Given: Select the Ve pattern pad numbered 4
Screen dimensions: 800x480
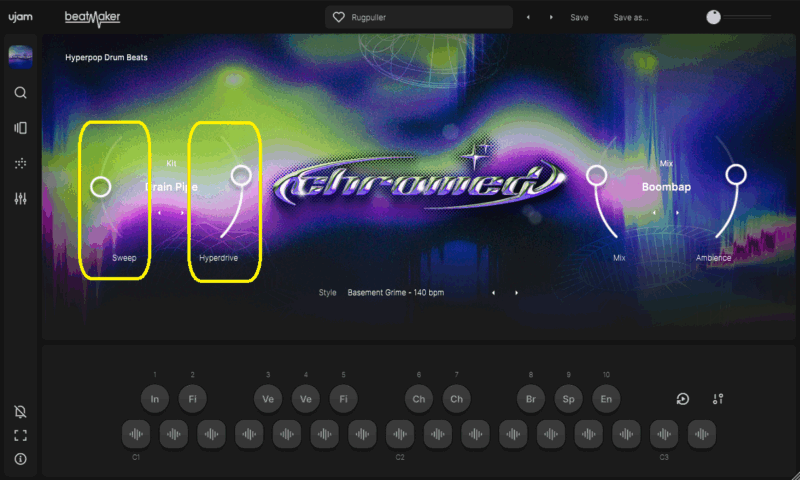Looking at the screenshot, I should (306, 399).
